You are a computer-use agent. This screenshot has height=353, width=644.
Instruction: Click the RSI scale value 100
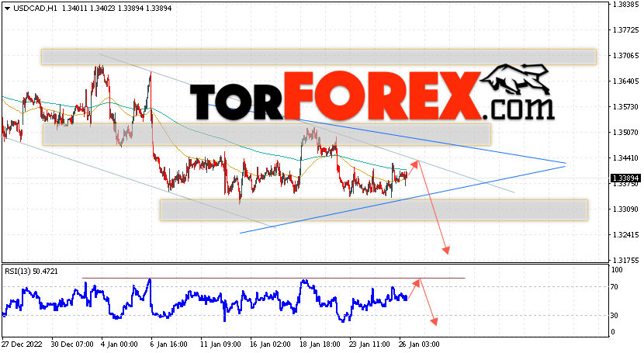617,270
